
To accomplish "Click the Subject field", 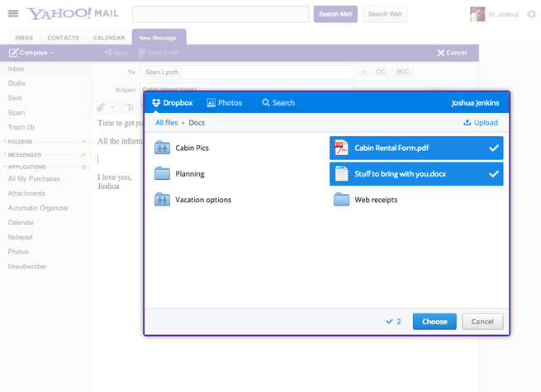I will pos(246,87).
